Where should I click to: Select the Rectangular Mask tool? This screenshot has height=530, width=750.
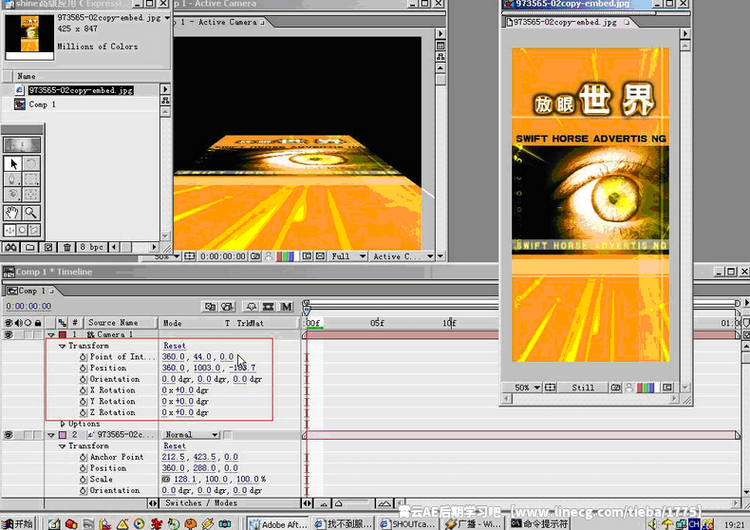(31, 179)
